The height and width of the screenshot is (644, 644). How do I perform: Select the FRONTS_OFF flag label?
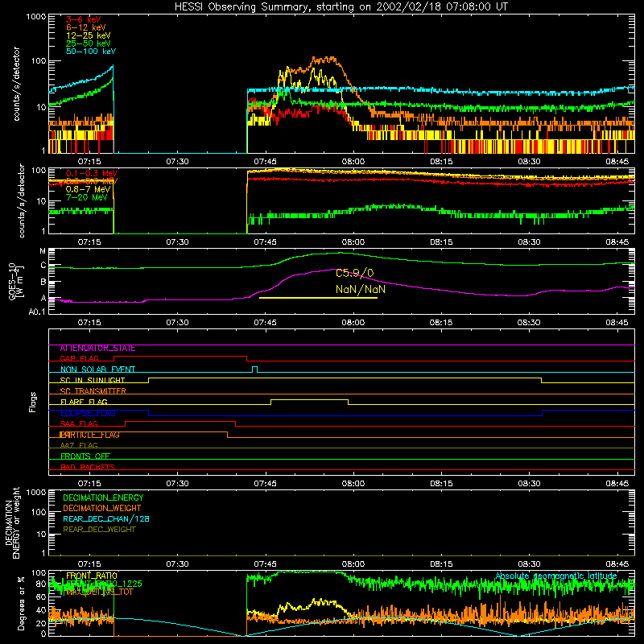85,456
